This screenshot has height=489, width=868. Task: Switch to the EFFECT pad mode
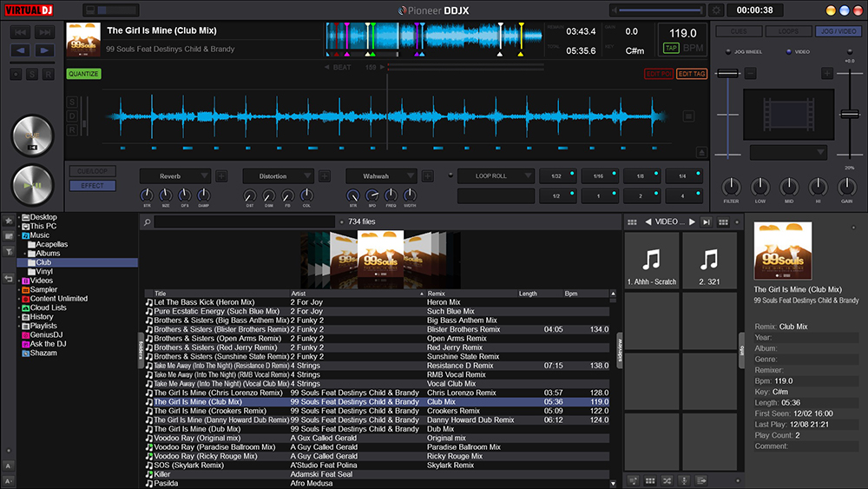93,186
